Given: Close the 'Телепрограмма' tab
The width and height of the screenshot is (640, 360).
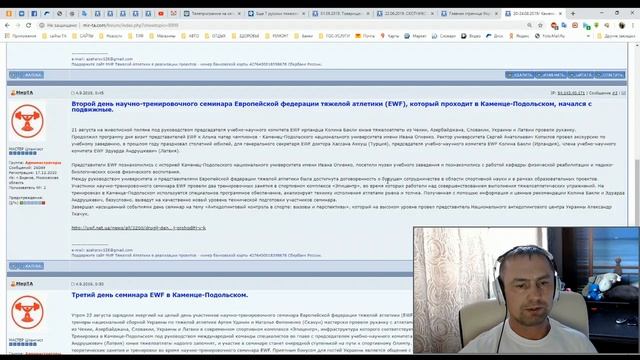Looking at the screenshot, I should click(239, 13).
